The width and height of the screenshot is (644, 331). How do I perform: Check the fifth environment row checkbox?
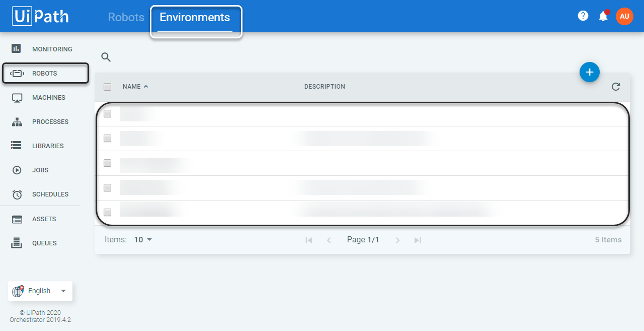click(107, 212)
